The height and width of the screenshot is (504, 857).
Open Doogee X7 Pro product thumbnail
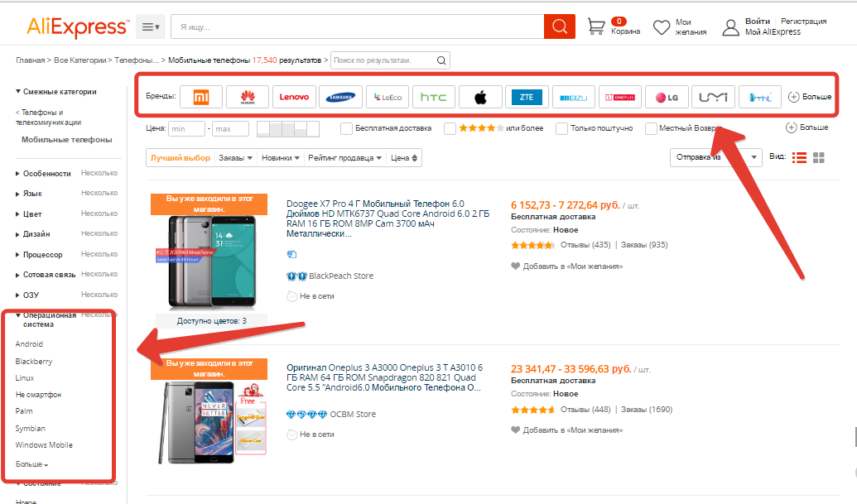(211, 262)
